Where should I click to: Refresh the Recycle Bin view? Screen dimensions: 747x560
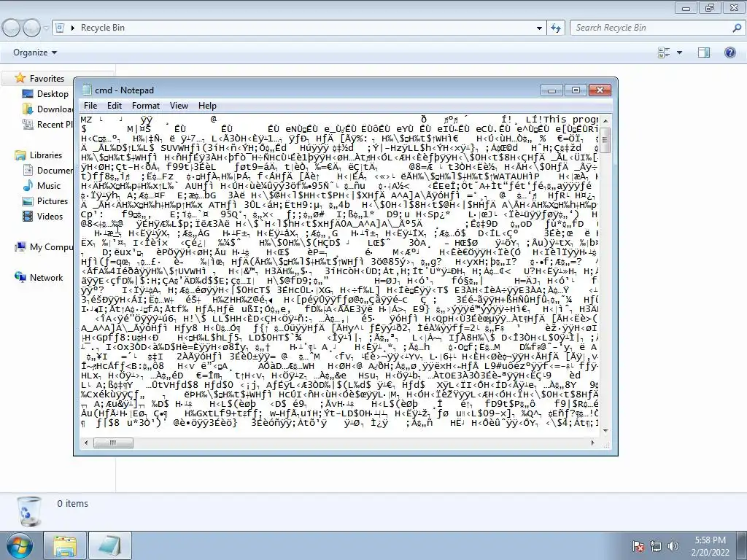pyautogui.click(x=555, y=28)
